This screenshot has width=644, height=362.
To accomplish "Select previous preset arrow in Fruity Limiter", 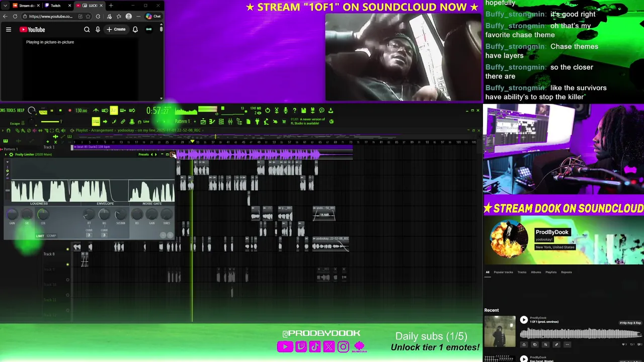I will 152,154.
